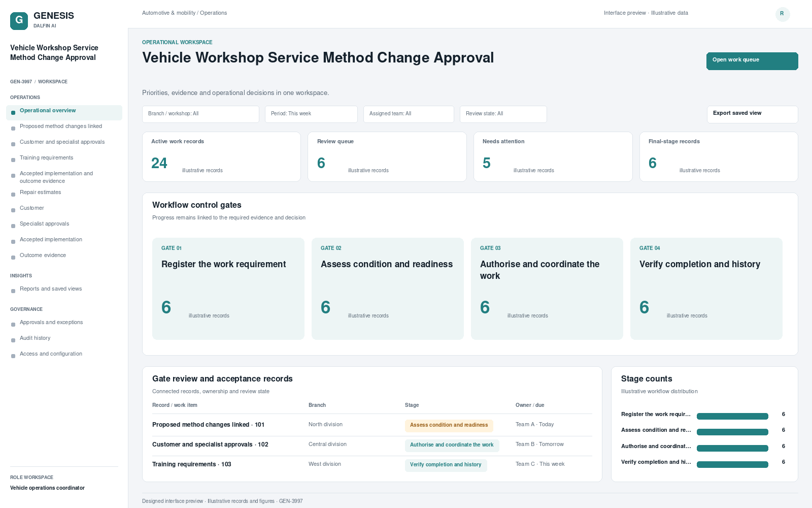The width and height of the screenshot is (812, 508).
Task: Open the Assigned team filter
Action: [x=409, y=114]
